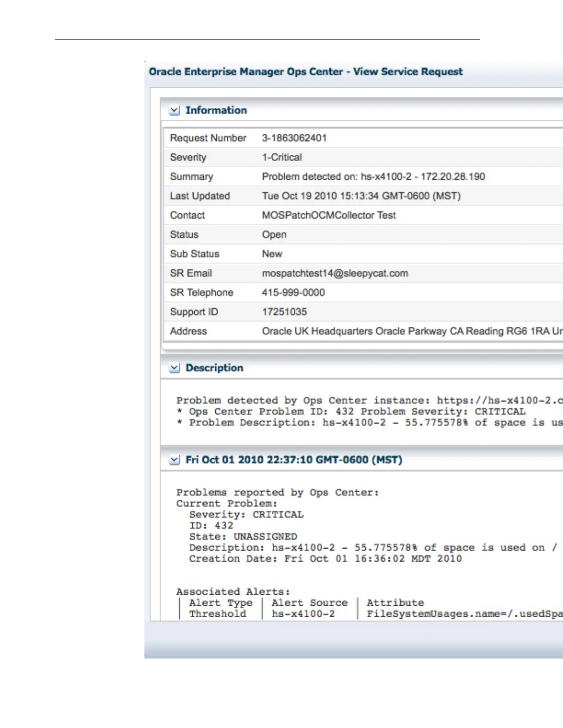The image size is (563, 728).
Task: Click the Address field label
Action: pyautogui.click(x=188, y=331)
